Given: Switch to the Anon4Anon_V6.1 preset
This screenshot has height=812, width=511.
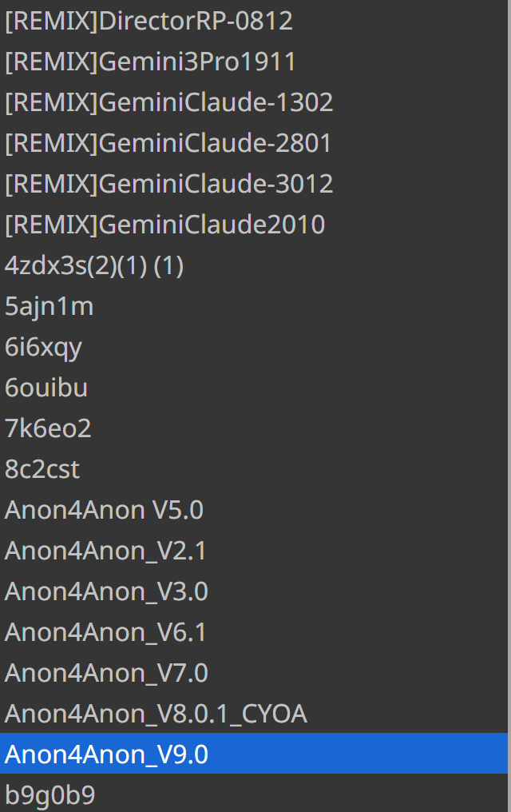Looking at the screenshot, I should coord(106,633).
